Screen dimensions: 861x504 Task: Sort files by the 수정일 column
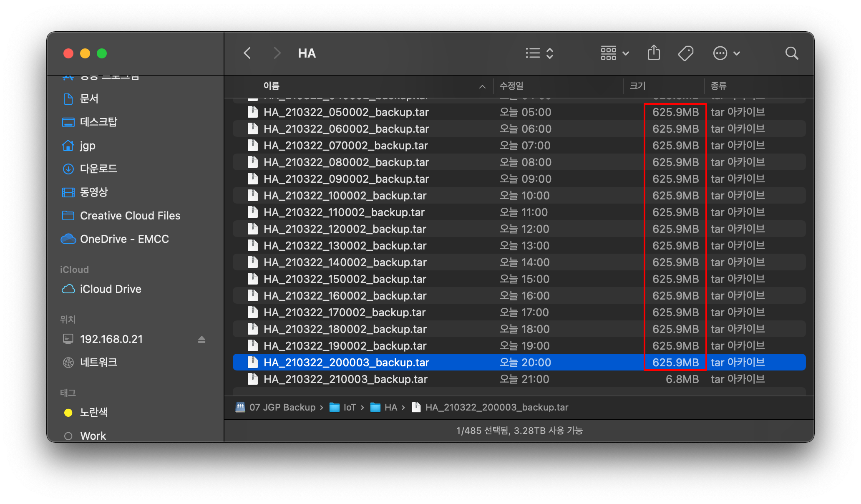[x=511, y=86]
